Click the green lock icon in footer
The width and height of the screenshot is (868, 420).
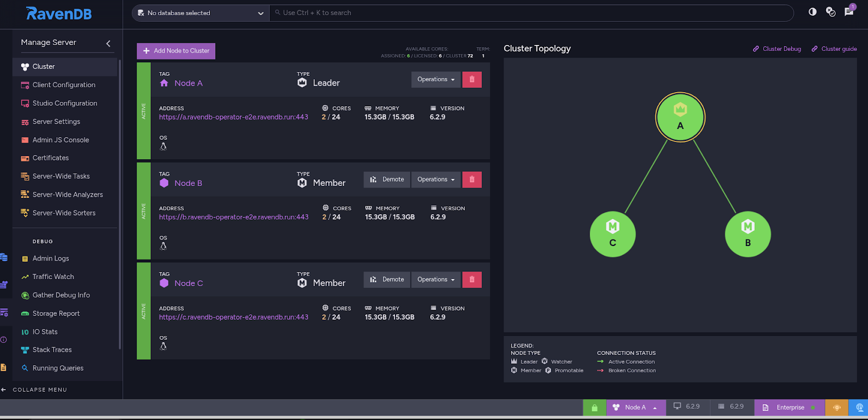click(595, 408)
